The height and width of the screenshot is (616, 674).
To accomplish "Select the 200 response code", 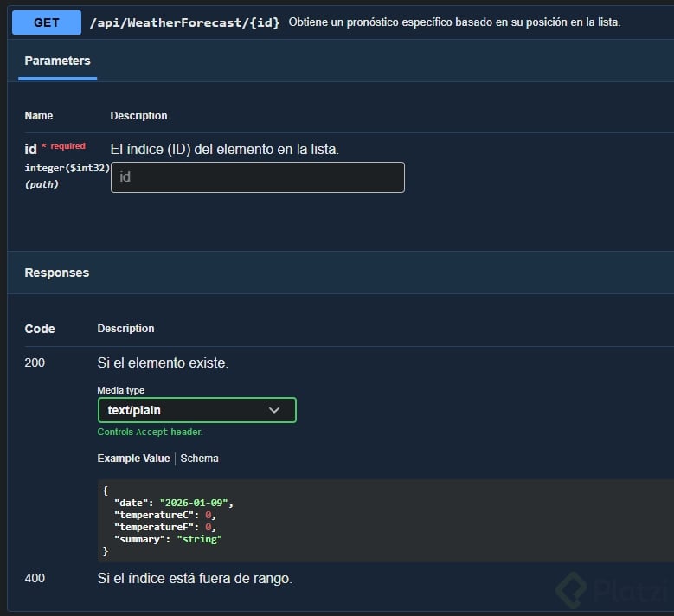I will 35,363.
